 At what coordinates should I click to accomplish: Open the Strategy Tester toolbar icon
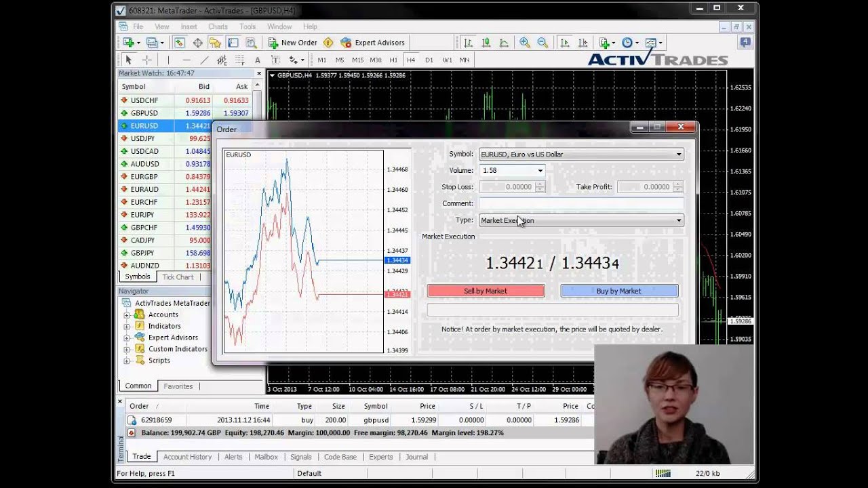pos(251,43)
